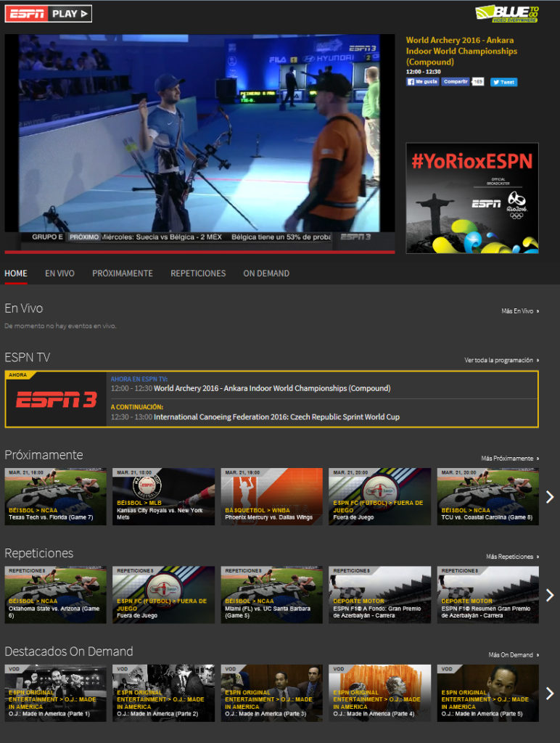Switch to the EN VIVO tab
Viewport: 560px width, 743px height.
pyautogui.click(x=59, y=274)
